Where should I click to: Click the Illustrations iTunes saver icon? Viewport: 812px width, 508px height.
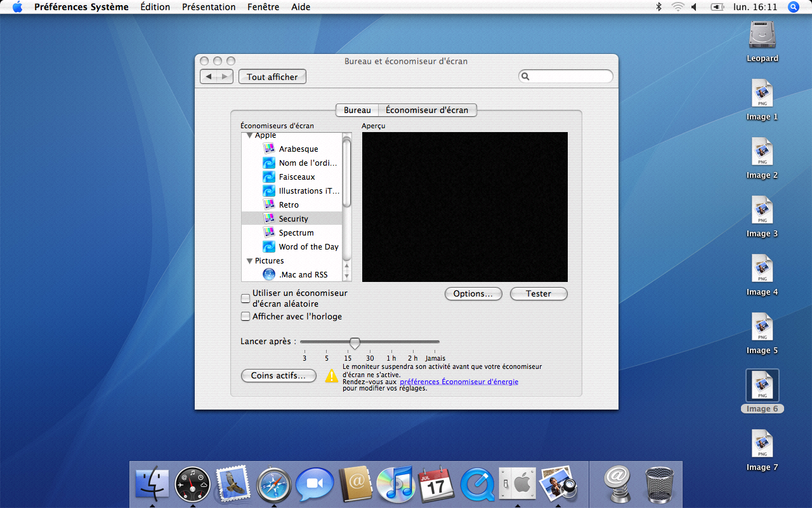(269, 190)
